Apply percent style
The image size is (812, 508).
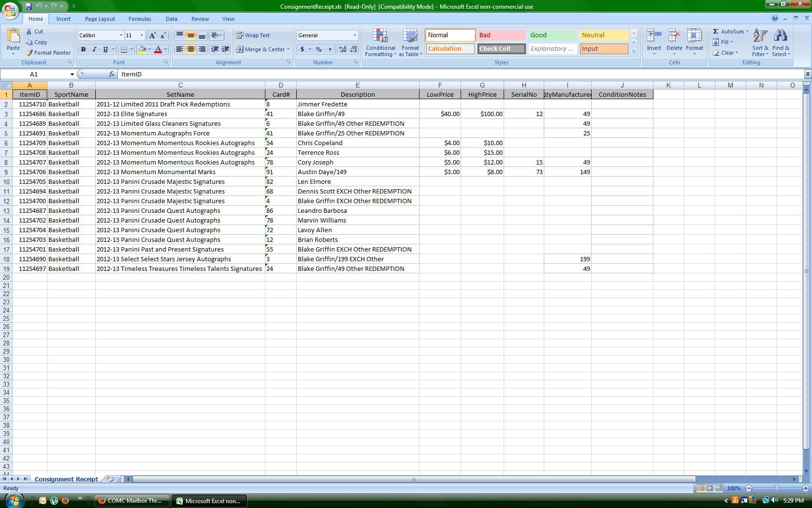319,49
